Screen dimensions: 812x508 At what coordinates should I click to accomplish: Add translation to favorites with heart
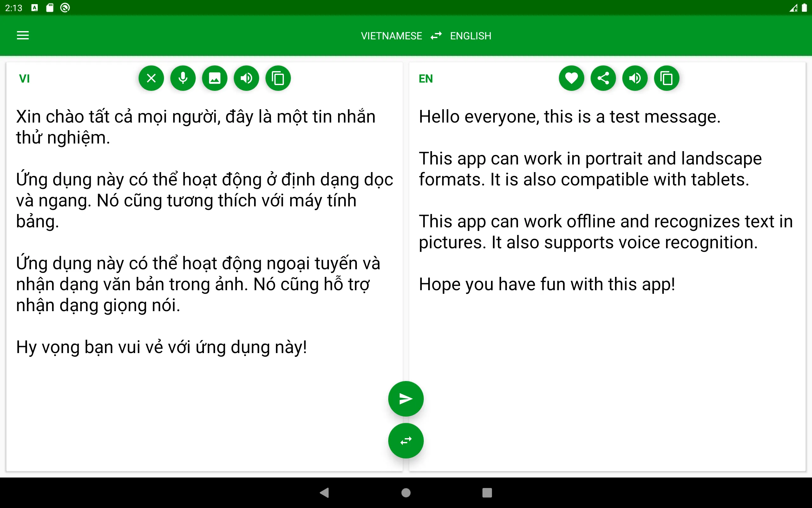pyautogui.click(x=572, y=78)
